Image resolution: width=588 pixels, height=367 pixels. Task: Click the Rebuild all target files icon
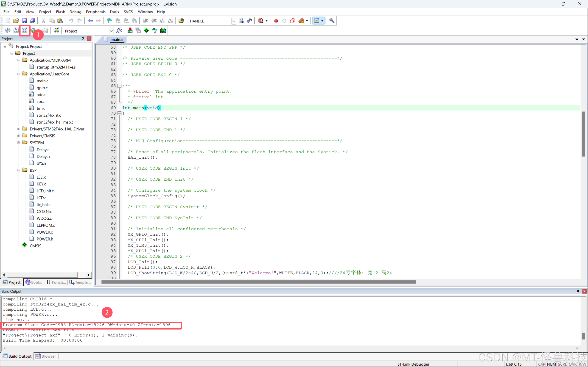[x=25, y=30]
